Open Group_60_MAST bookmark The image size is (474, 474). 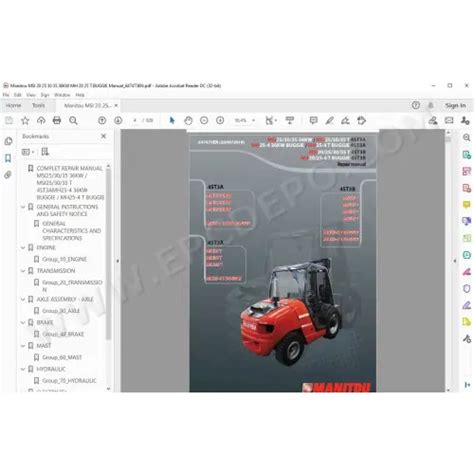pyautogui.click(x=62, y=357)
